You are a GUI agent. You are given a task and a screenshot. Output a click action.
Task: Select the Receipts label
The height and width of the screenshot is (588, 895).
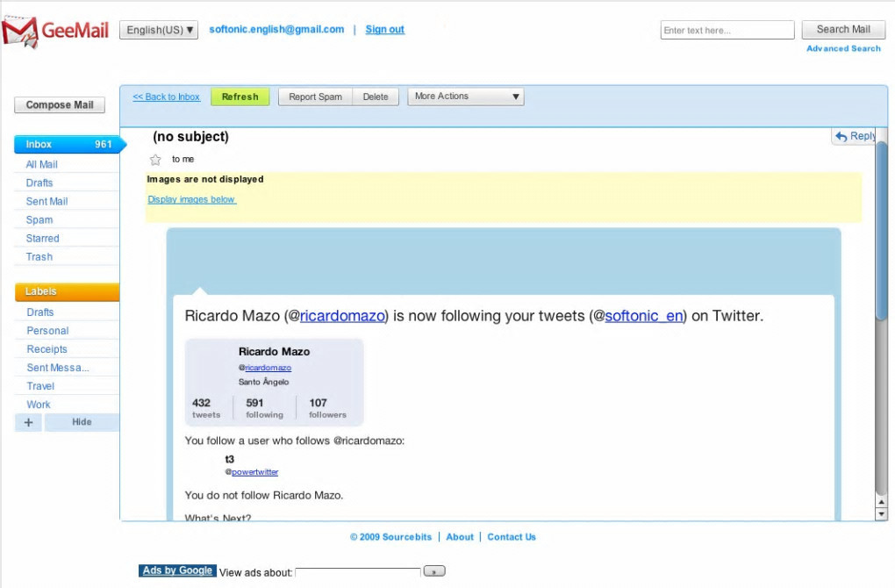pos(47,348)
